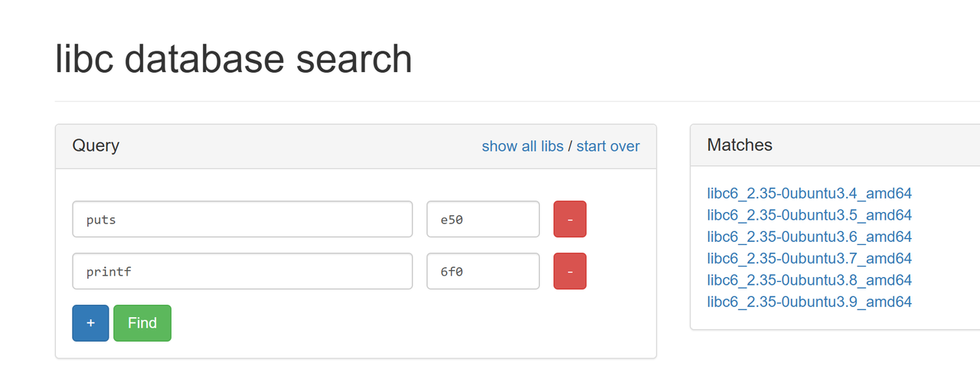
Task: Click the 'show all libs' link
Action: (522, 146)
